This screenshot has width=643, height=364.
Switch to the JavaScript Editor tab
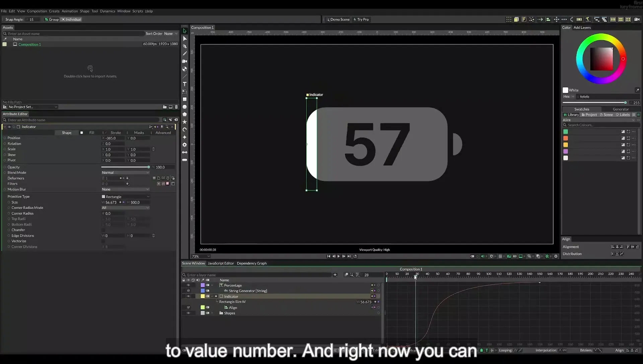point(221,263)
